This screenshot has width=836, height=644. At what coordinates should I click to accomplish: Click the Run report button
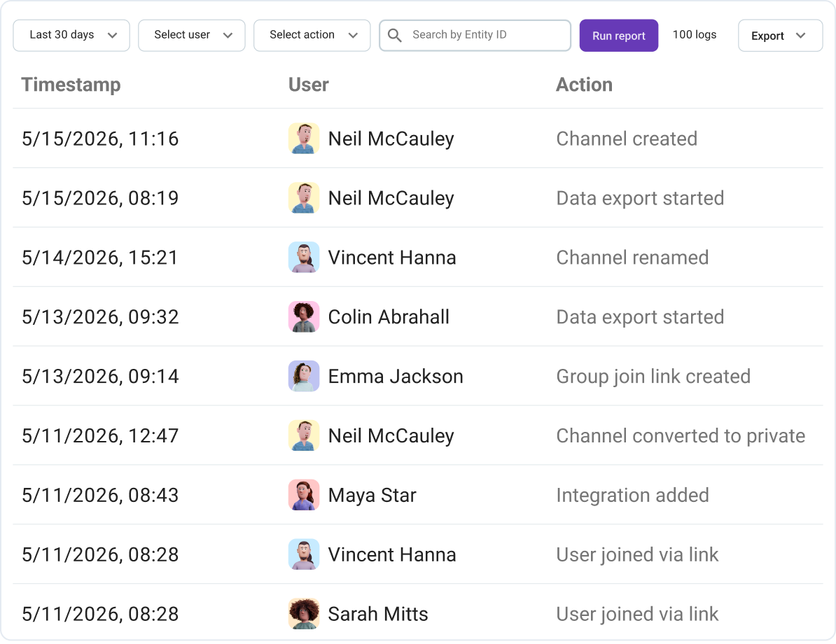pos(619,36)
